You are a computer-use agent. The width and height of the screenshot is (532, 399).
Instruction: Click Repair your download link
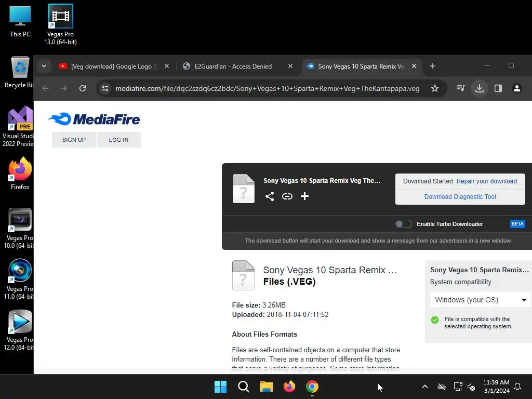(x=486, y=181)
